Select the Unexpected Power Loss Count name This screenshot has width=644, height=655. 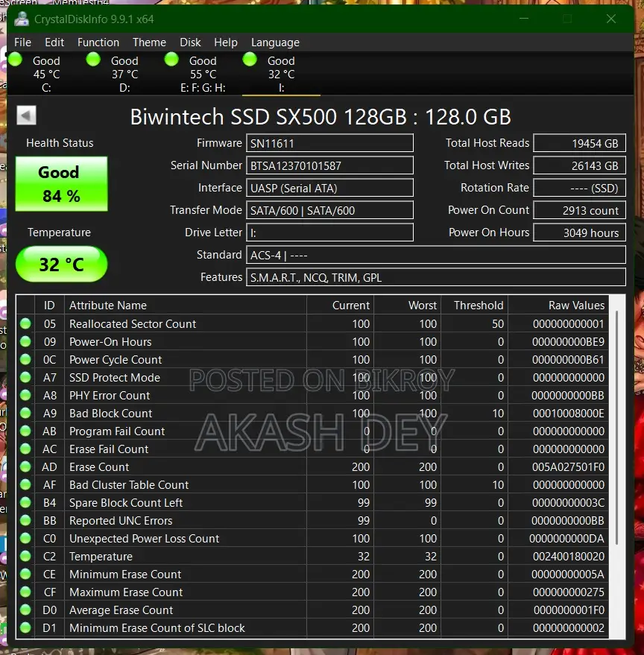click(x=144, y=539)
